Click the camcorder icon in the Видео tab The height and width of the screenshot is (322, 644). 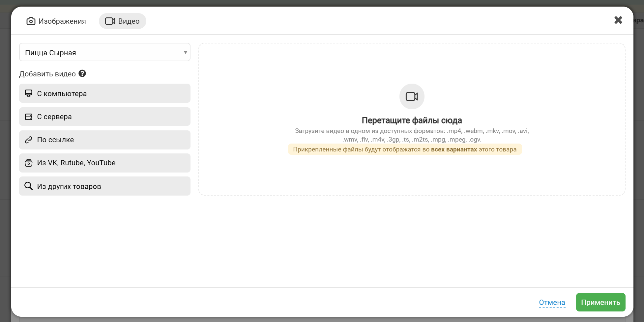tap(110, 21)
